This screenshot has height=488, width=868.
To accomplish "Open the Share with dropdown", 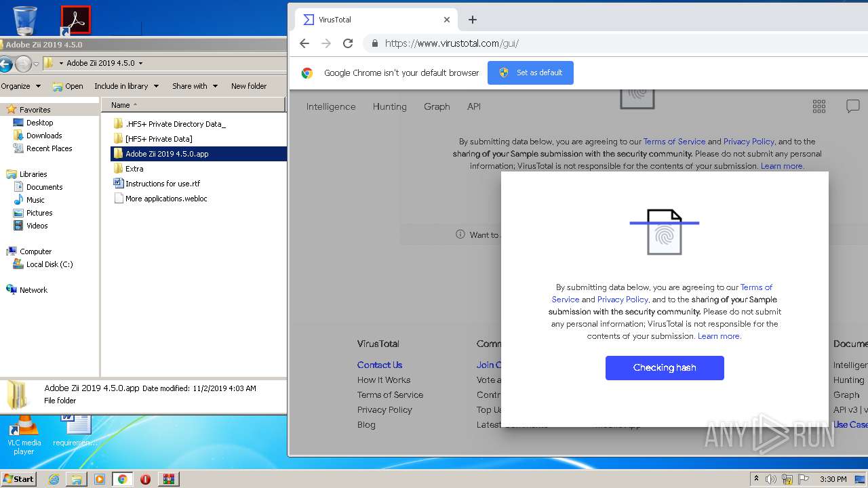I will coord(195,86).
